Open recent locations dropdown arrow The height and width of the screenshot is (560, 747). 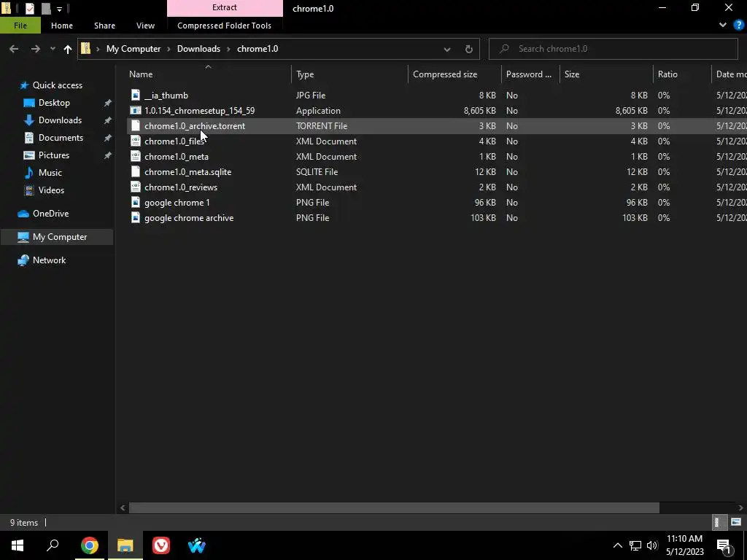[53, 49]
